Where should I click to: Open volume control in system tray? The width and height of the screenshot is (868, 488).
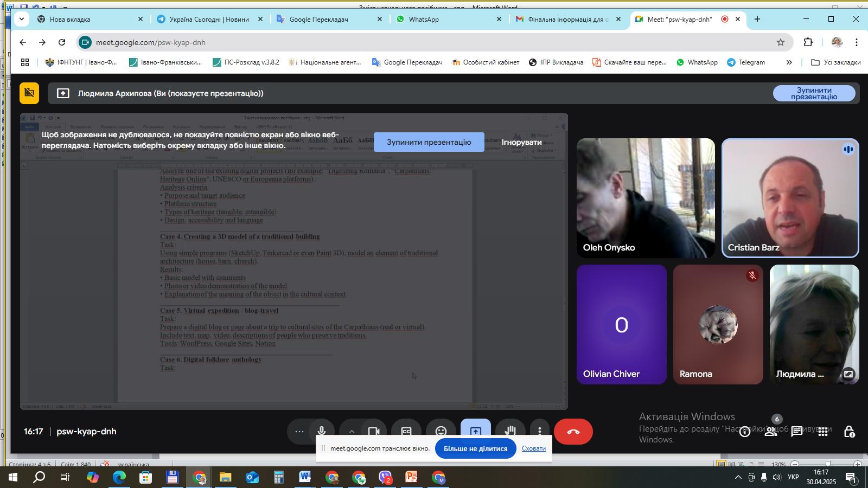[x=777, y=478]
